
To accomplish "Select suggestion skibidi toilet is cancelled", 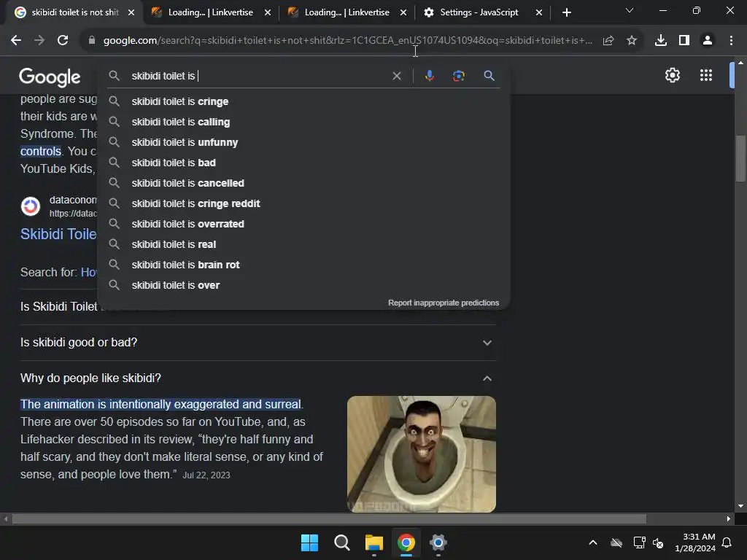I will coord(303,183).
